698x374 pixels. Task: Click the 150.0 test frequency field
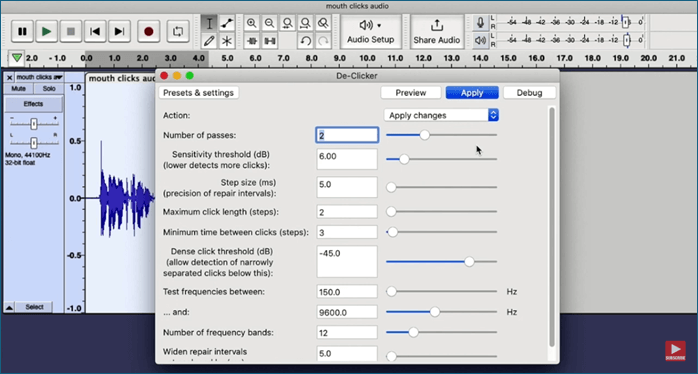(347, 292)
